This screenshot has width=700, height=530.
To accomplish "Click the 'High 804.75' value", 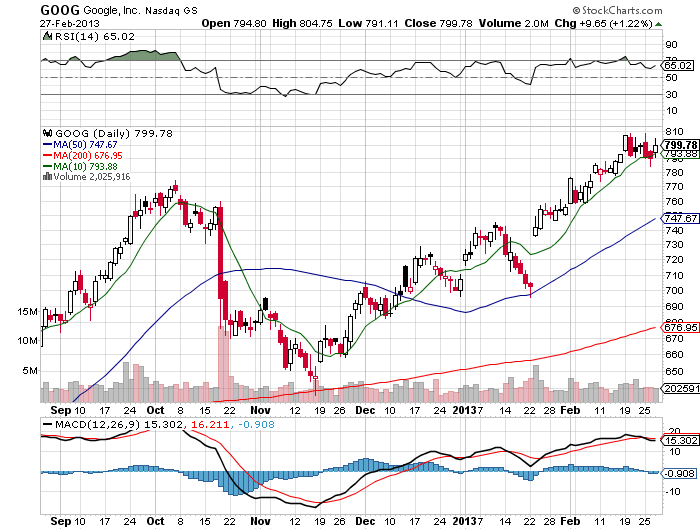I will point(302,24).
